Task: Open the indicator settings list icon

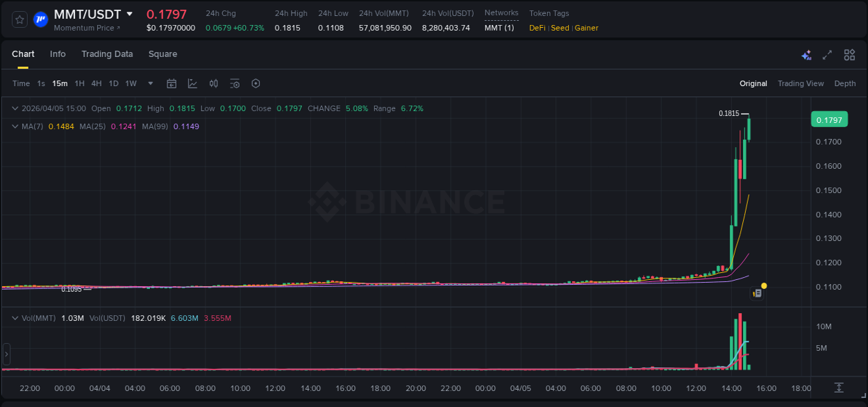Action: click(235, 83)
